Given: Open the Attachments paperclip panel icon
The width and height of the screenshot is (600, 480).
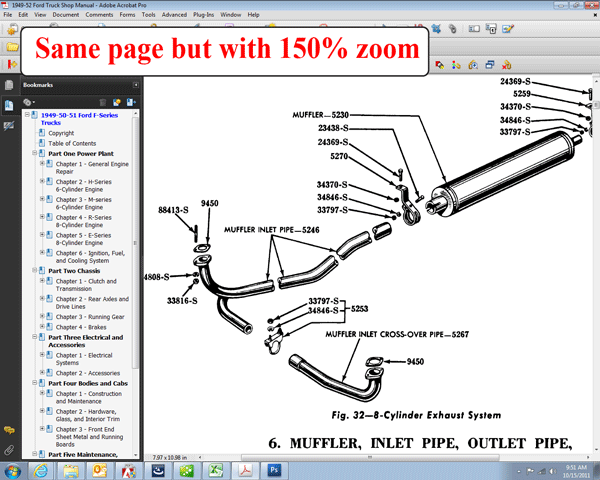Looking at the screenshot, I should pos(9,450).
